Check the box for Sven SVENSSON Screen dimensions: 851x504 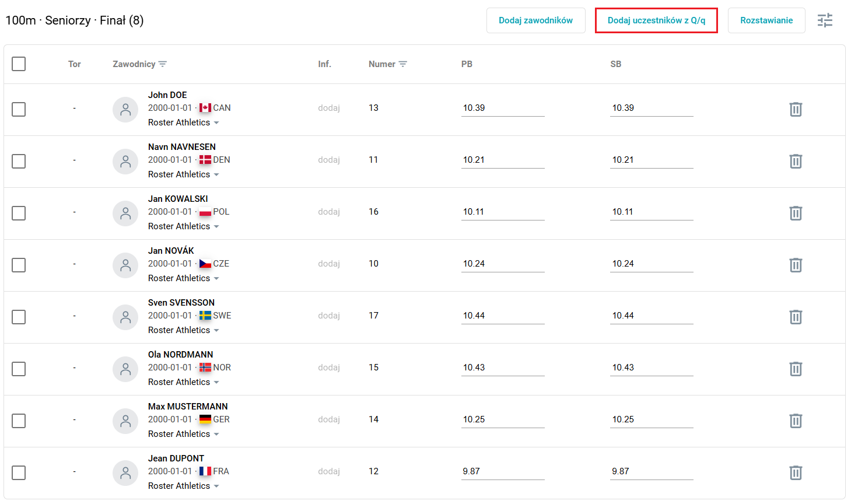[19, 317]
